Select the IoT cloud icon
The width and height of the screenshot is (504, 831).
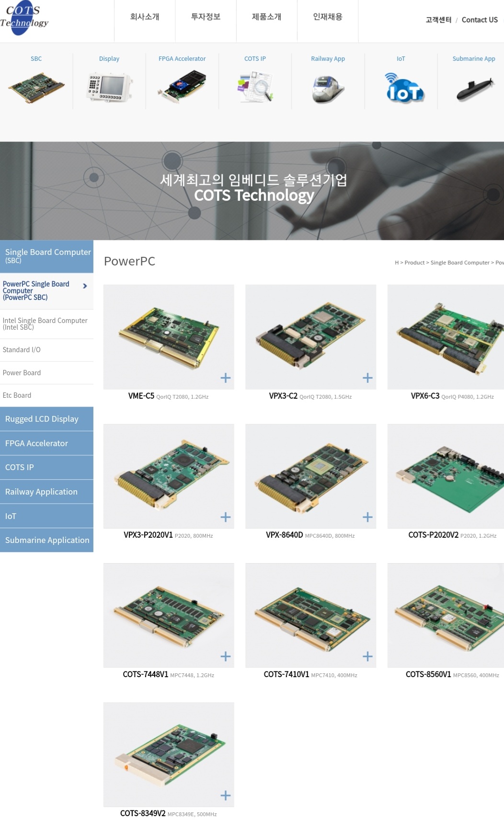[404, 87]
